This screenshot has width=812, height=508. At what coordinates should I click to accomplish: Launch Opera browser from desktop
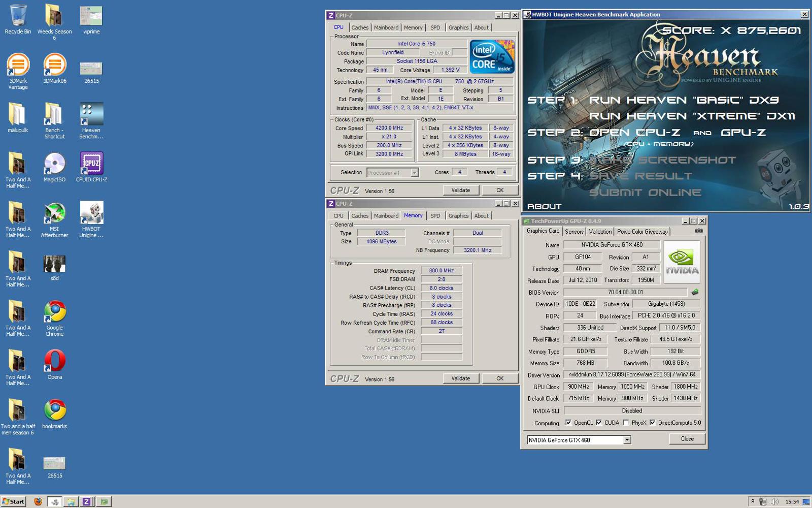54,364
